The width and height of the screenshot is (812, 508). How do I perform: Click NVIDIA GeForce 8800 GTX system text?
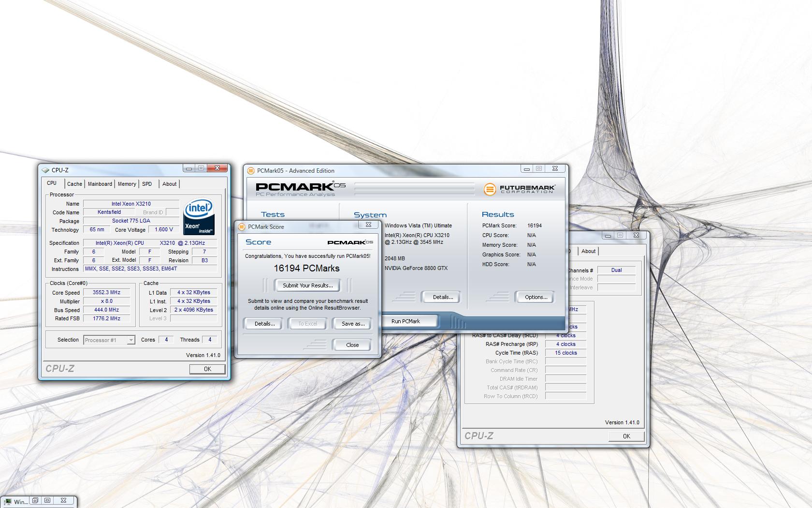click(x=416, y=268)
